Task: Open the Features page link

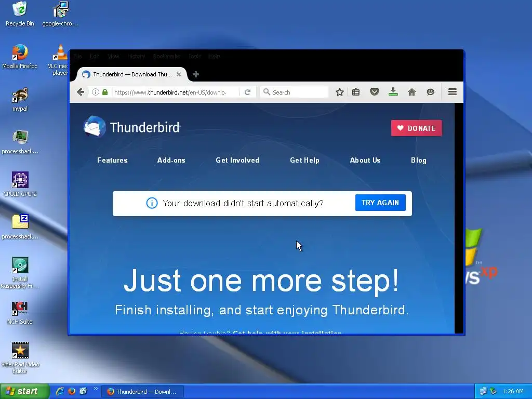Action: (112, 160)
